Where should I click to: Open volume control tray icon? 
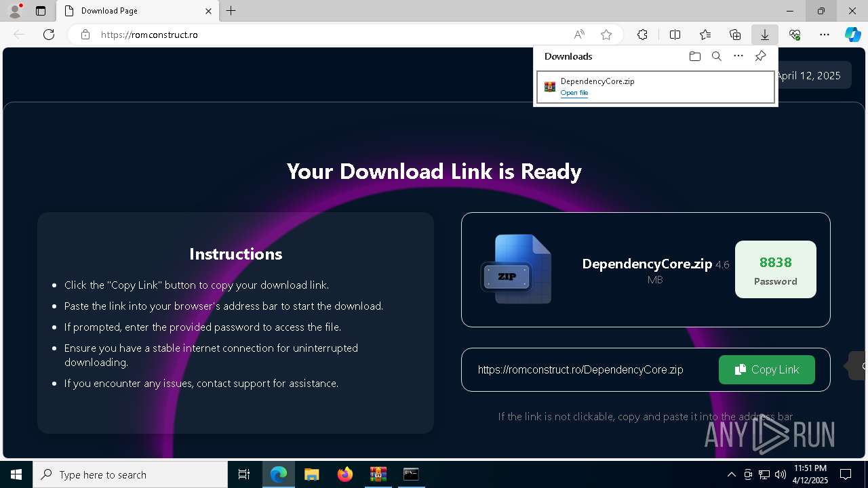coord(781,474)
